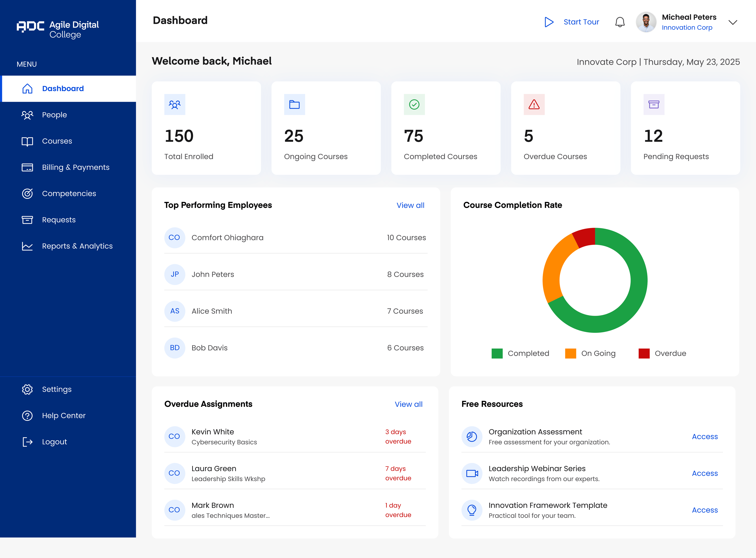Image resolution: width=756 pixels, height=558 pixels.
Task: Click 'Leadership Skills Wkshp' course text
Action: coord(228,479)
